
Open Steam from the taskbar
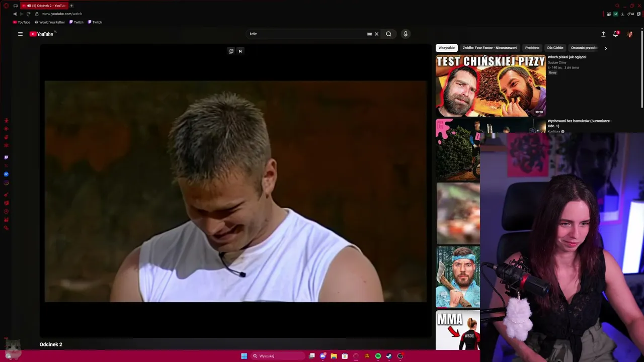tap(389, 356)
